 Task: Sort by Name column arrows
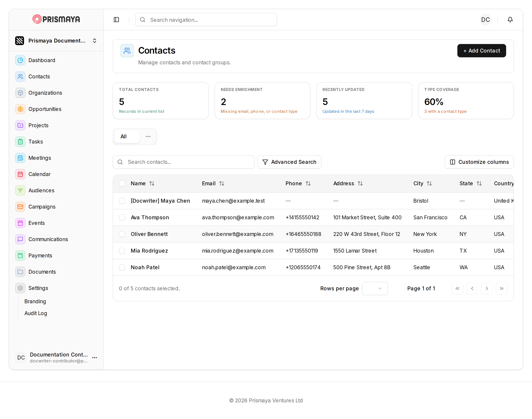152,183
